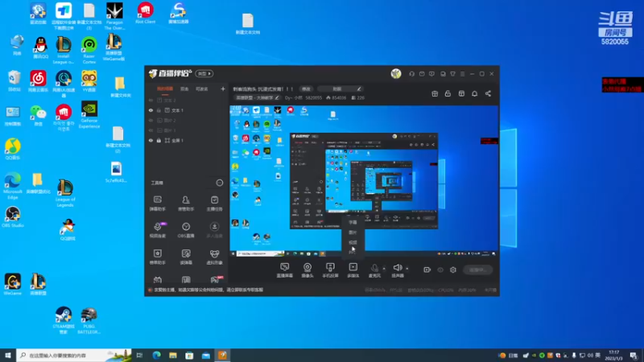Image resolution: width=644 pixels, height=362 pixels.
Task: Open OBS Studio desktop shortcut
Action: 13,217
